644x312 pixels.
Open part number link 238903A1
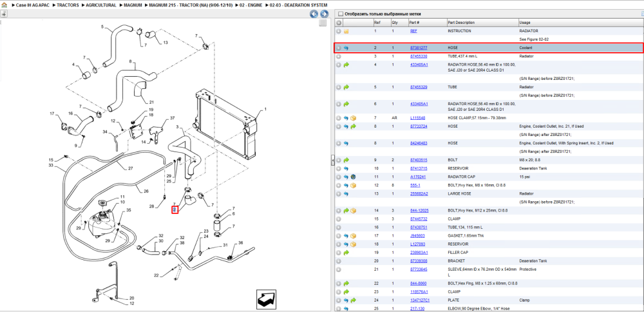tap(419, 253)
